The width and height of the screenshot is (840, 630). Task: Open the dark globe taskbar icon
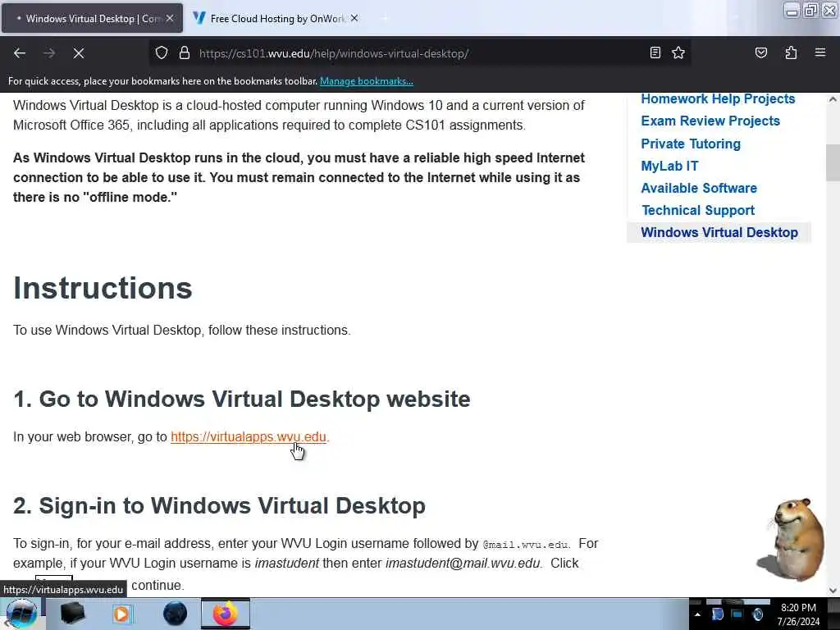pos(175,614)
